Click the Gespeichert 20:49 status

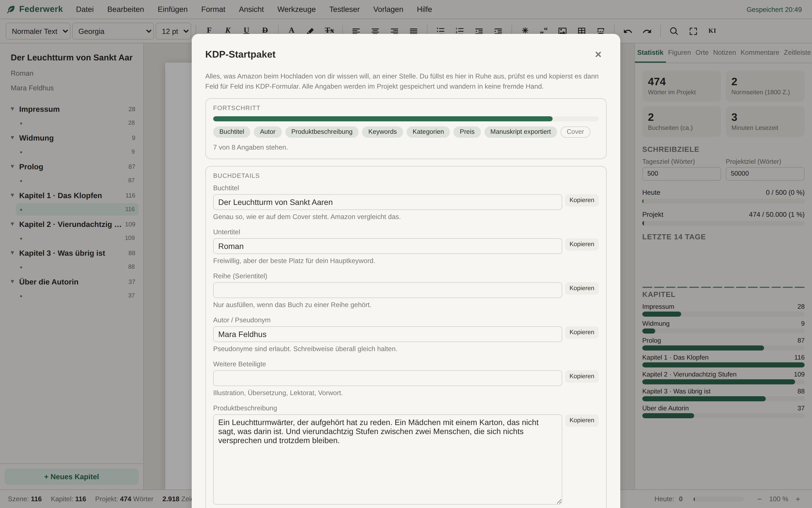pos(774,9)
